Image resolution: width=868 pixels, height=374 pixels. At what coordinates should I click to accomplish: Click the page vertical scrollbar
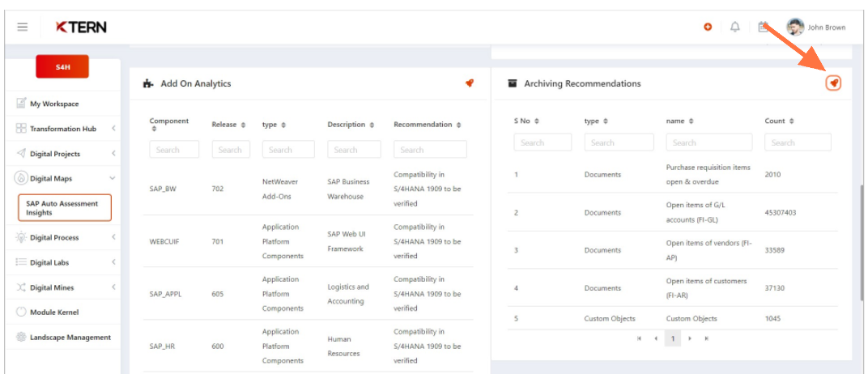(x=860, y=242)
